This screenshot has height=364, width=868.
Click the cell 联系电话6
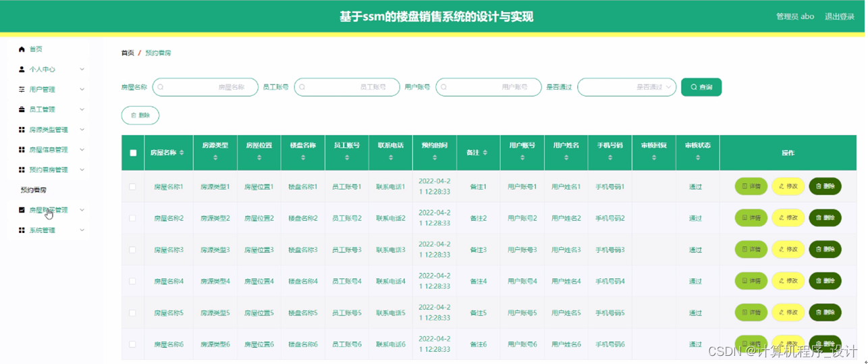[390, 344]
